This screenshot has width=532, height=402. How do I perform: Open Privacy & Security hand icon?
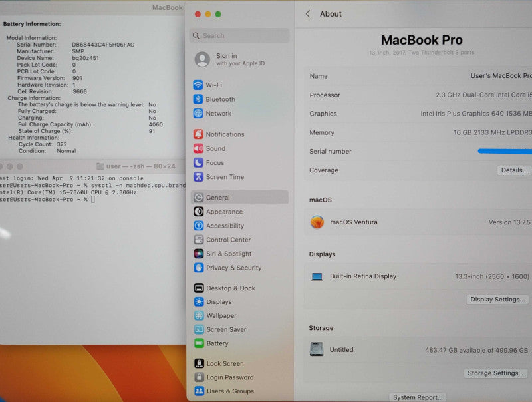point(199,268)
